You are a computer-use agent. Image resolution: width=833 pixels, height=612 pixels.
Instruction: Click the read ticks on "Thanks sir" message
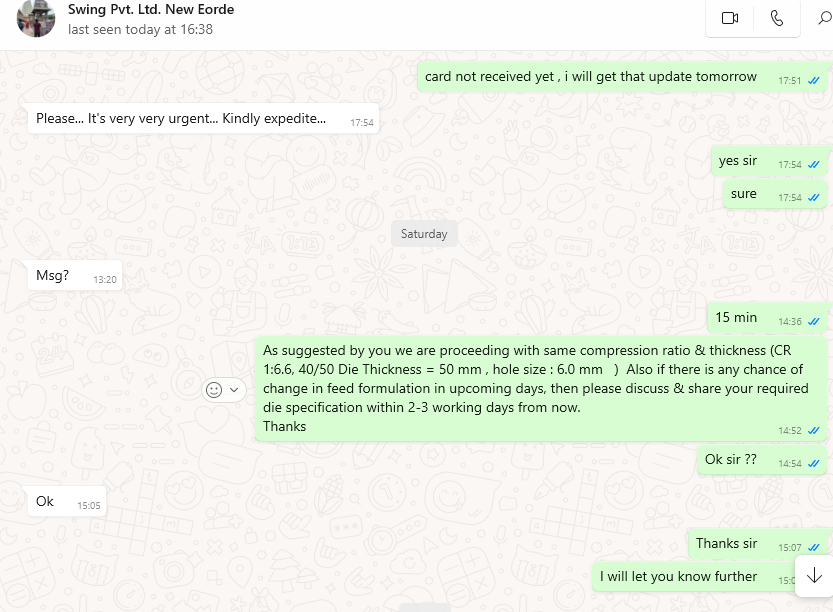814,548
